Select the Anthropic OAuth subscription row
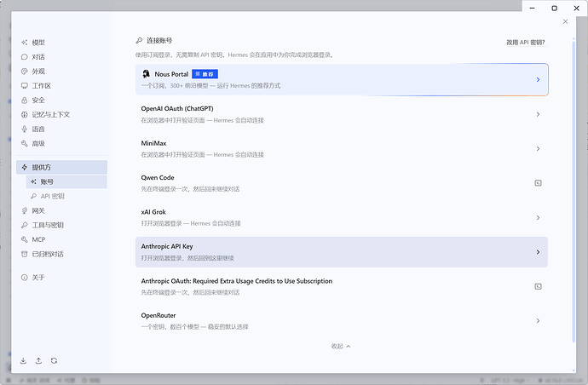The width and height of the screenshot is (588, 385). 342,286
